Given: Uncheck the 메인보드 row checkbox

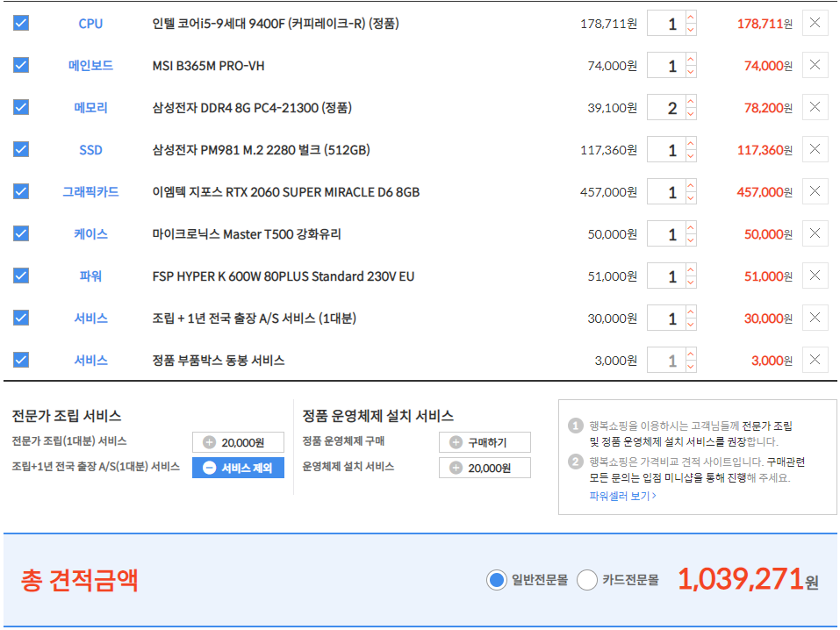Looking at the screenshot, I should [x=21, y=65].
